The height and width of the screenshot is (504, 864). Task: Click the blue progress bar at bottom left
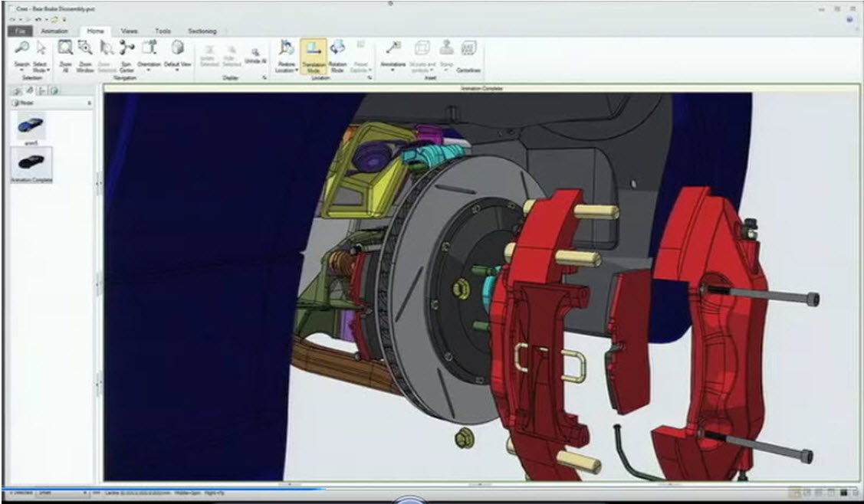point(163,488)
